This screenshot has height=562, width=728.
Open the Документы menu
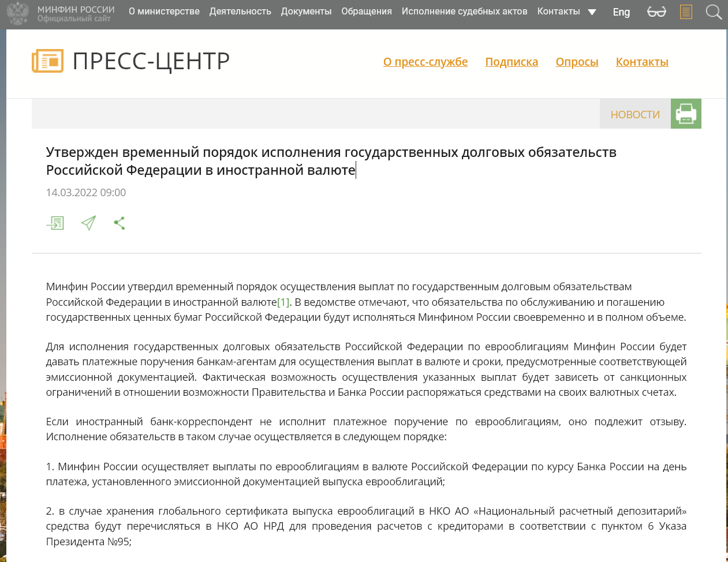coord(306,12)
